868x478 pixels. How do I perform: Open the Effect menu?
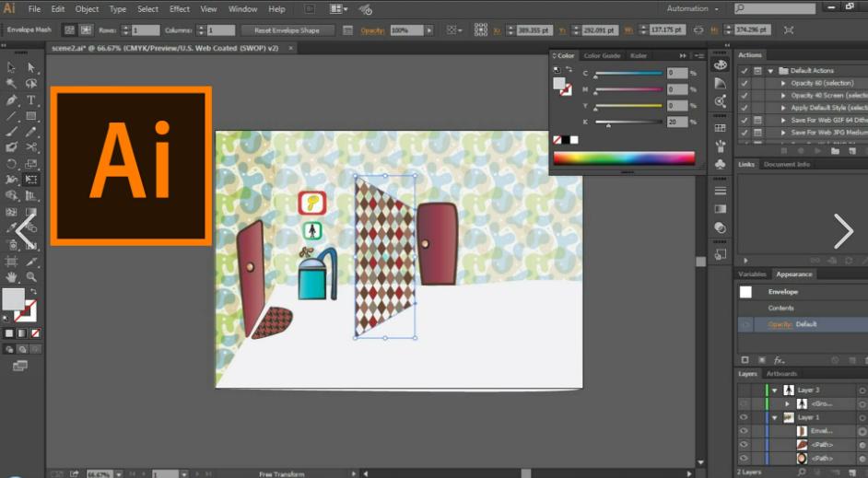point(180,8)
